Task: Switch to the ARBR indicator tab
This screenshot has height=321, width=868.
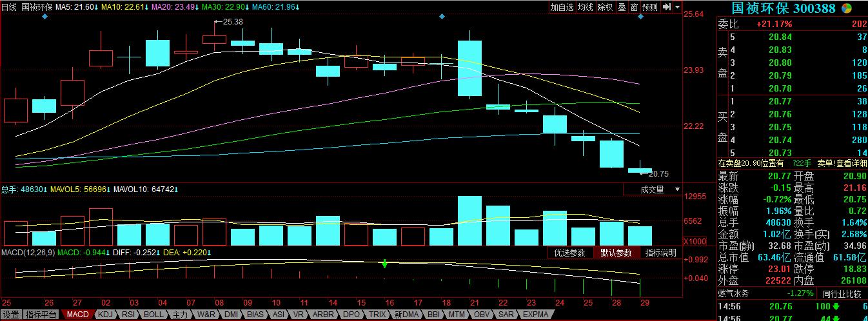Action: click(x=324, y=315)
